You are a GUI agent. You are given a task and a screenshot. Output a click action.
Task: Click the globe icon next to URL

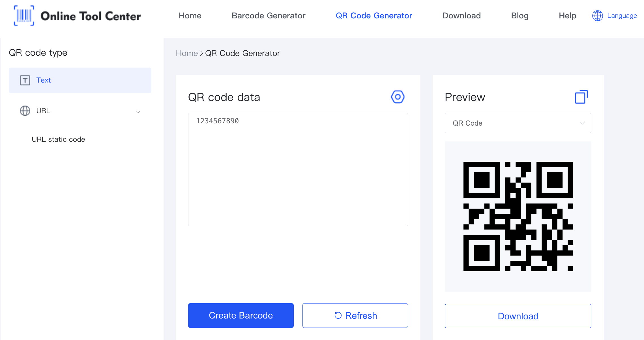pos(24,111)
